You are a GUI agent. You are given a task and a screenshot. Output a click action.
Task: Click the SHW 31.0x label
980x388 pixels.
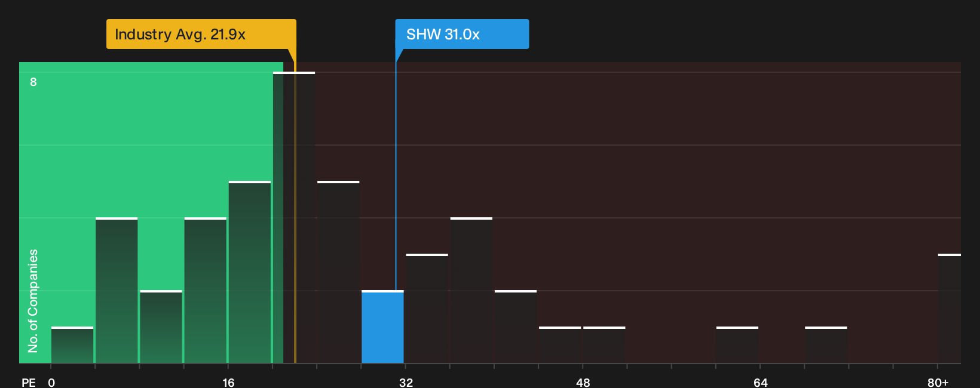tap(462, 34)
